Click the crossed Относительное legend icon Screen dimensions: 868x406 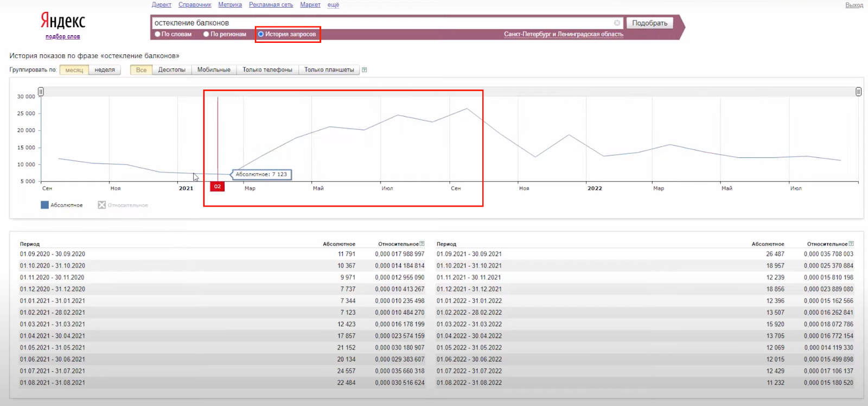pos(101,205)
